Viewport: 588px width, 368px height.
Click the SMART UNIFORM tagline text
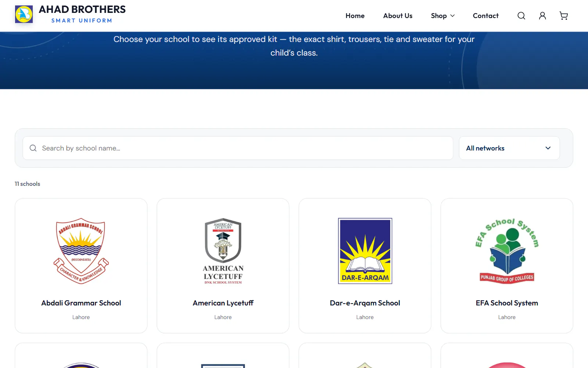coord(82,21)
